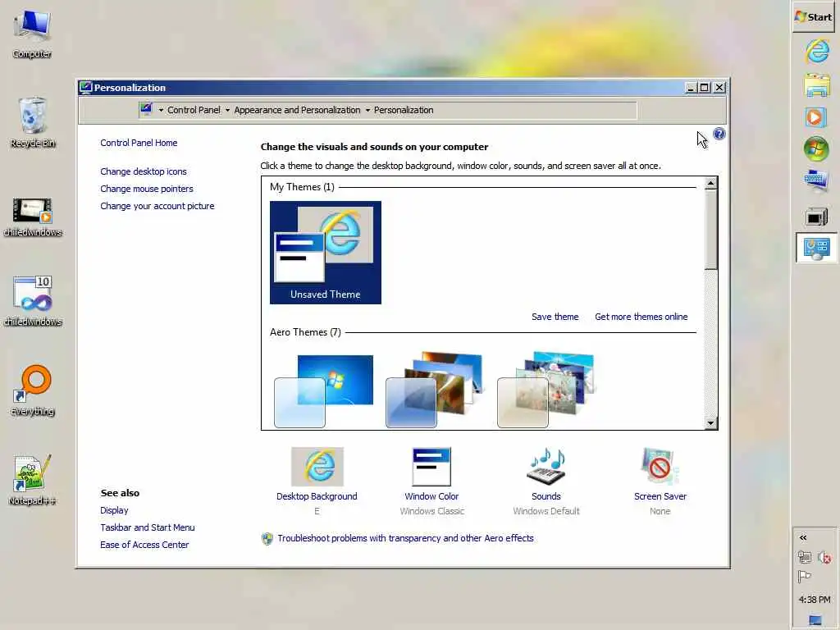This screenshot has height=630, width=840.
Task: Open Ease of Access Center link
Action: point(144,545)
